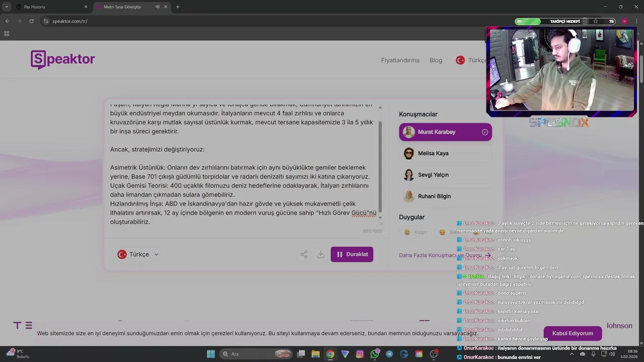This screenshot has height=362, width=644.
Task: Share the generated audio via share icon
Action: 304,254
